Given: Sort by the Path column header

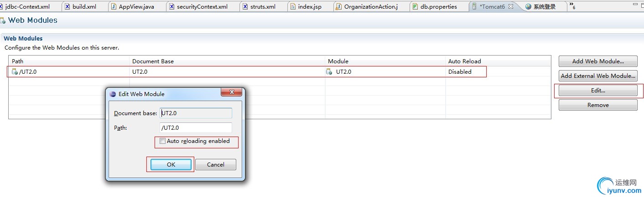Looking at the screenshot, I should [69, 61].
